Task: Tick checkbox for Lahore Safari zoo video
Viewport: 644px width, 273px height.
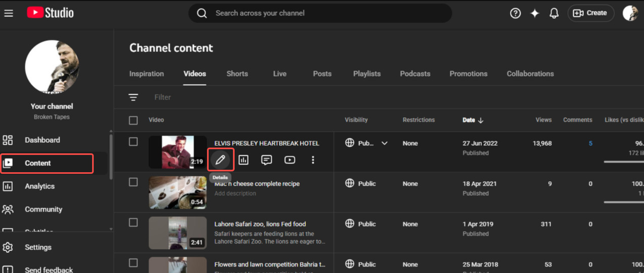Action: coord(133,223)
